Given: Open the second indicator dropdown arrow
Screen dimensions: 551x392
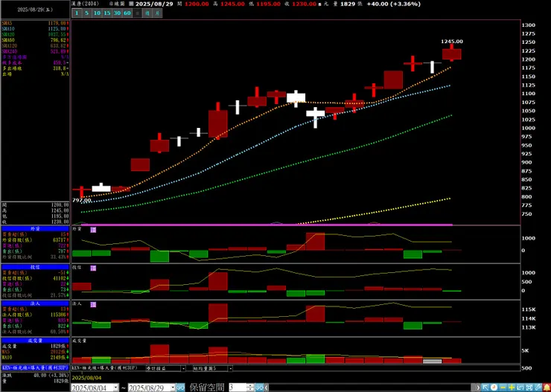Looking at the screenshot, I should pyautogui.click(x=183, y=368).
